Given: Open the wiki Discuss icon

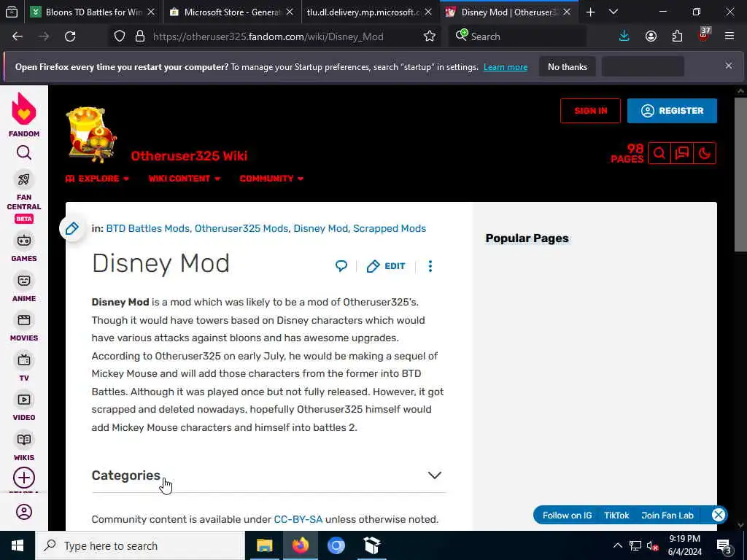Looking at the screenshot, I should [x=682, y=153].
